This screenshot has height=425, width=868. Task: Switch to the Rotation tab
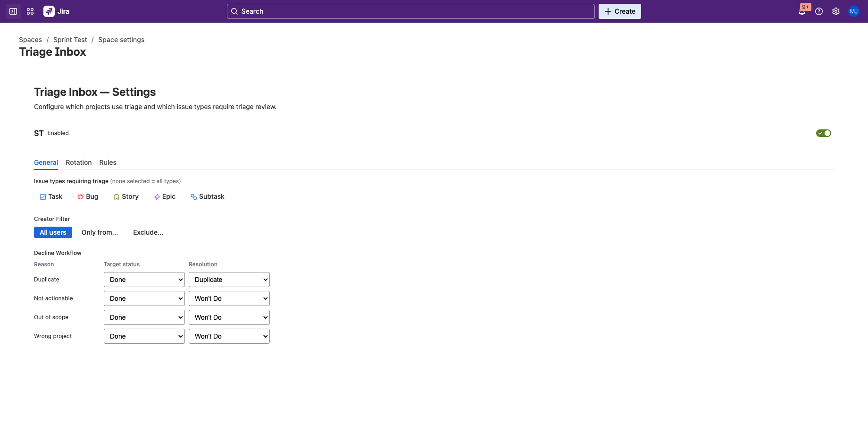coord(78,162)
